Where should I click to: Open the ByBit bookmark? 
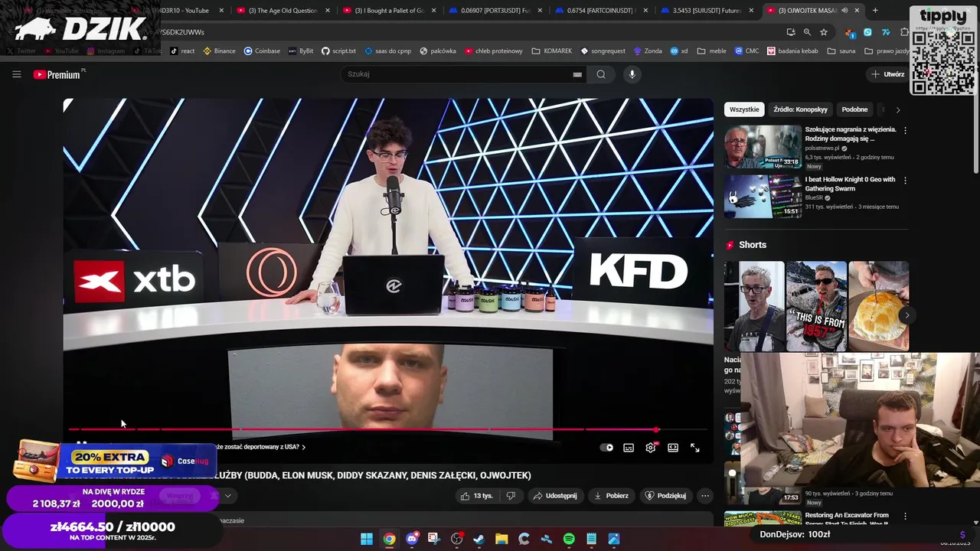pyautogui.click(x=301, y=51)
